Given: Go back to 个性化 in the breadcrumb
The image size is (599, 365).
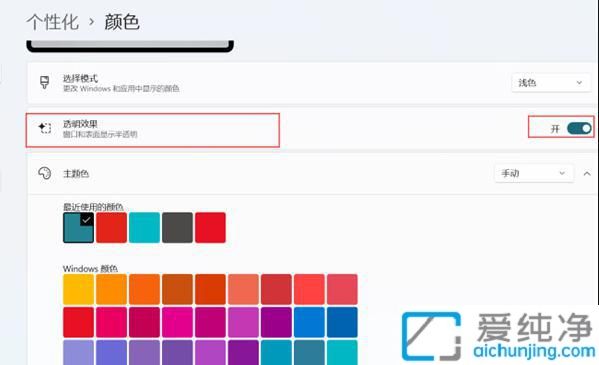Looking at the screenshot, I should 53,21.
